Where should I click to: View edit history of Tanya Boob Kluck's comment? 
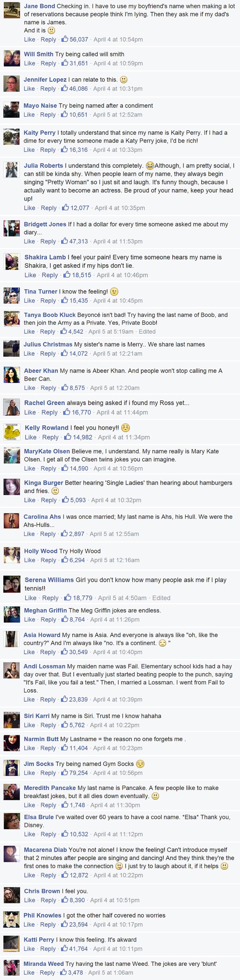147,331
